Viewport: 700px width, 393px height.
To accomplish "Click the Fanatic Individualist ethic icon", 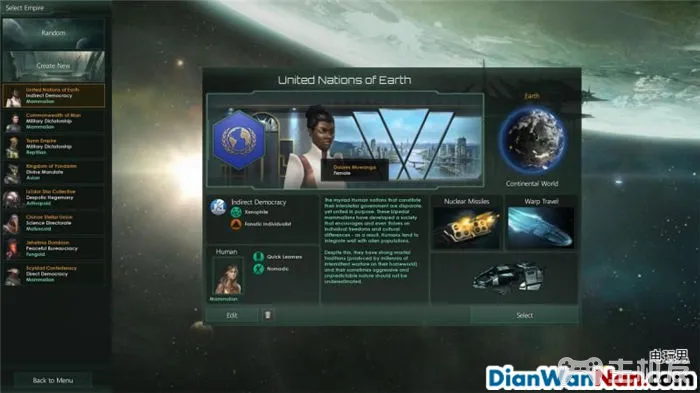I will [x=236, y=224].
